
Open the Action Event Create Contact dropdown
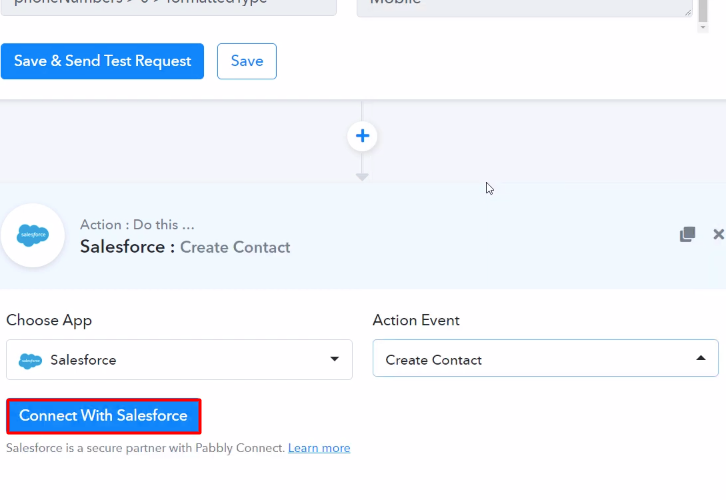[545, 358]
